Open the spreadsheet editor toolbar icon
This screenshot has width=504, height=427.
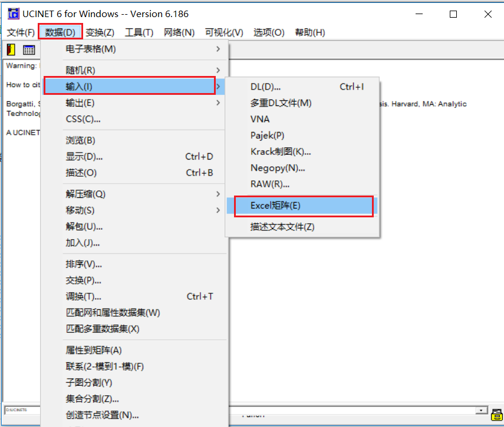click(29, 49)
